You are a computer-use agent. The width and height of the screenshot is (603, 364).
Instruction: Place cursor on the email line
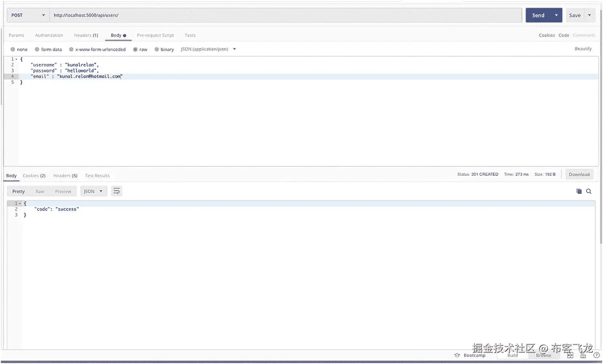point(76,77)
